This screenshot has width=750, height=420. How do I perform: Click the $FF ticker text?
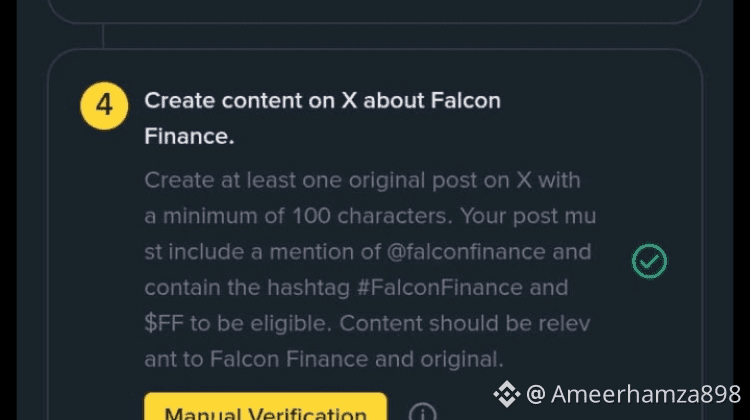(x=166, y=323)
